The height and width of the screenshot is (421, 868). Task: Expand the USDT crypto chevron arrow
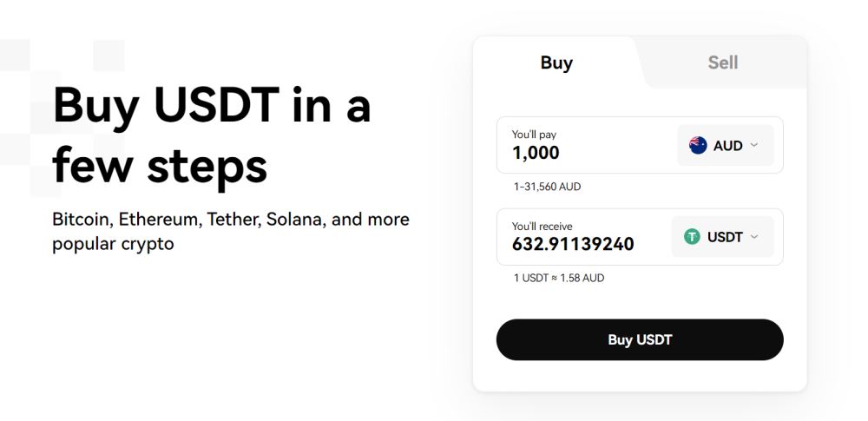(754, 236)
